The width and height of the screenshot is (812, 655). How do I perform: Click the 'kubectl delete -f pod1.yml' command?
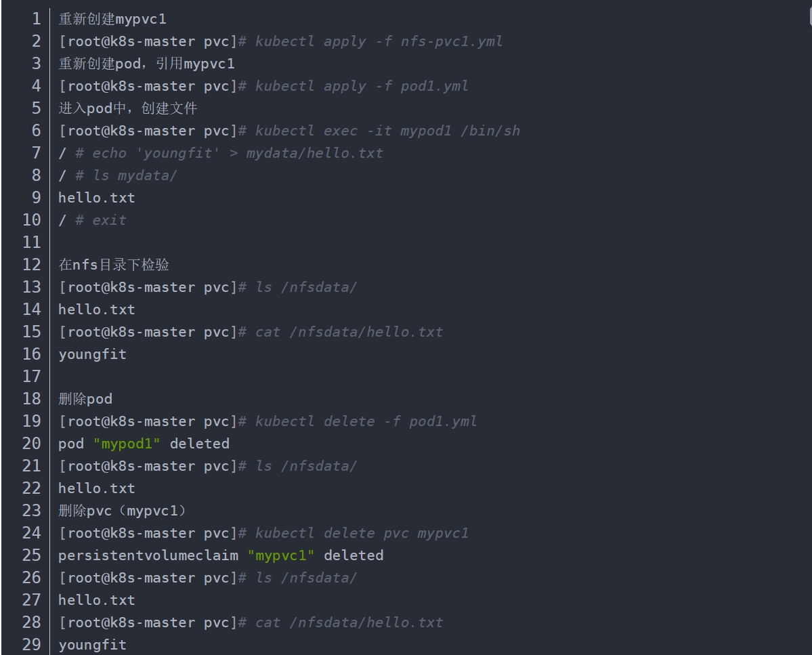click(x=366, y=421)
